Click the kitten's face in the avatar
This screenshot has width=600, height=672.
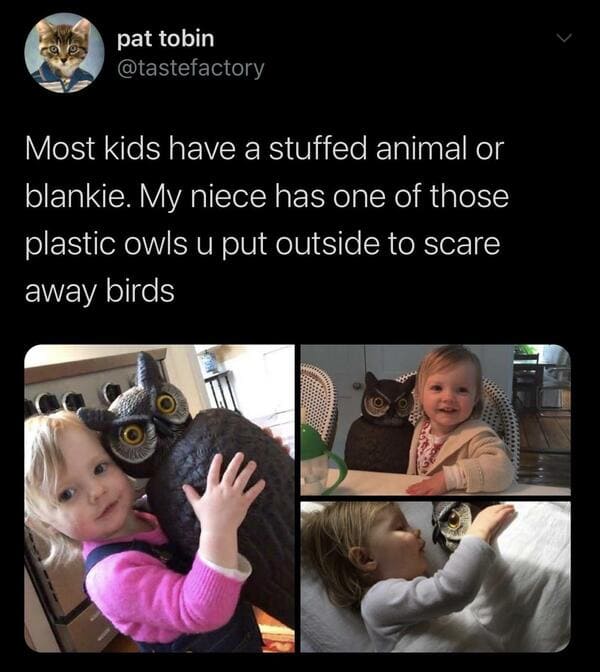point(64,47)
